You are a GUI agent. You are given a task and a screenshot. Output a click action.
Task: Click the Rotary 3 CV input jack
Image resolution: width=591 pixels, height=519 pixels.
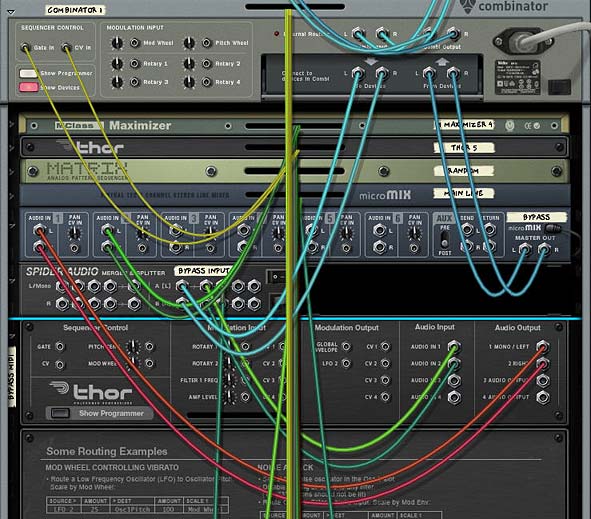(x=135, y=82)
